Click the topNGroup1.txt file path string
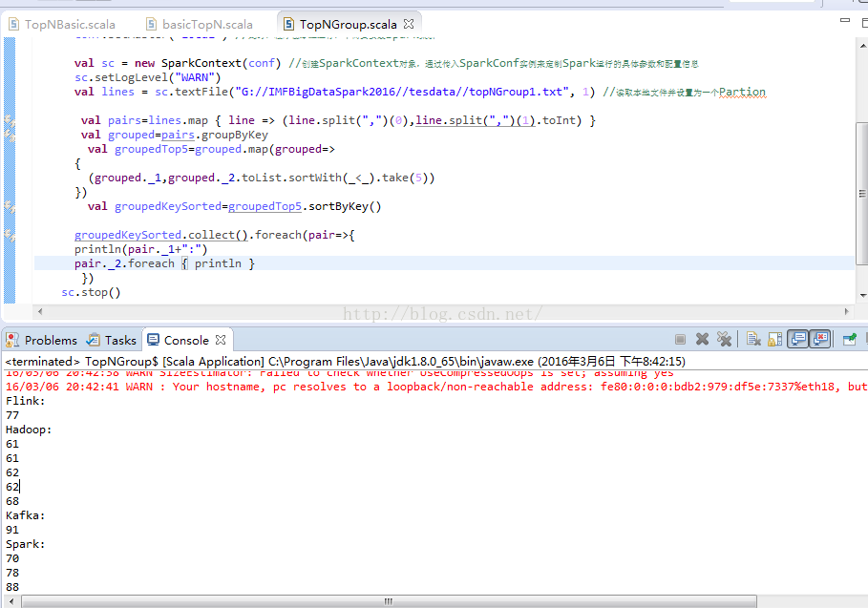The height and width of the screenshot is (608, 868). click(x=403, y=92)
